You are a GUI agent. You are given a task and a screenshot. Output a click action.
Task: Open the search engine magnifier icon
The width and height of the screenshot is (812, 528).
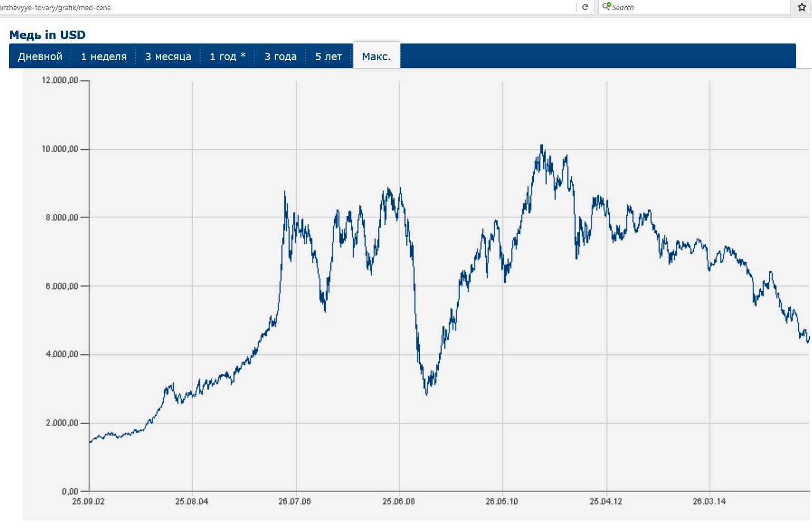[x=607, y=7]
